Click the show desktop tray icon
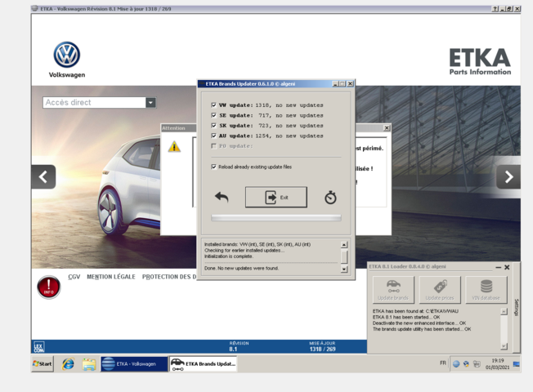The height and width of the screenshot is (392, 533). [517, 364]
